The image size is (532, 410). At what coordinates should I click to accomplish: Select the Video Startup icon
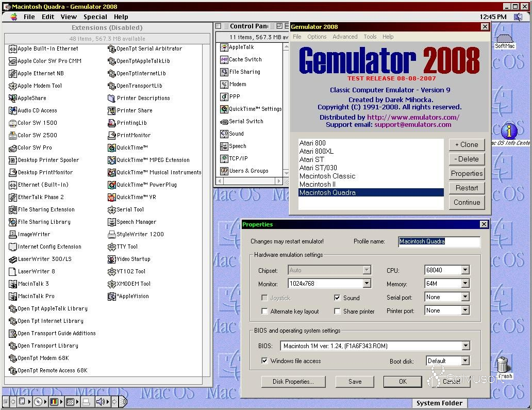point(112,259)
